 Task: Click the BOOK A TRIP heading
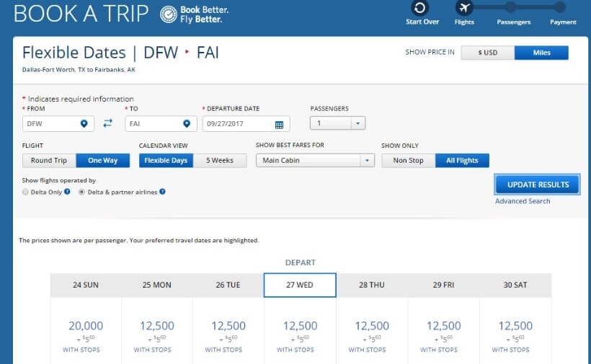(x=81, y=14)
